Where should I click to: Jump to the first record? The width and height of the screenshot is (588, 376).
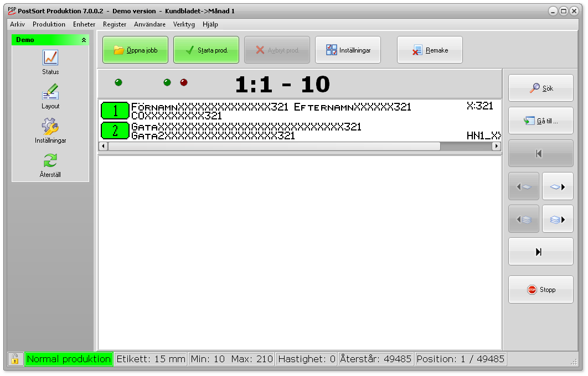click(x=541, y=153)
